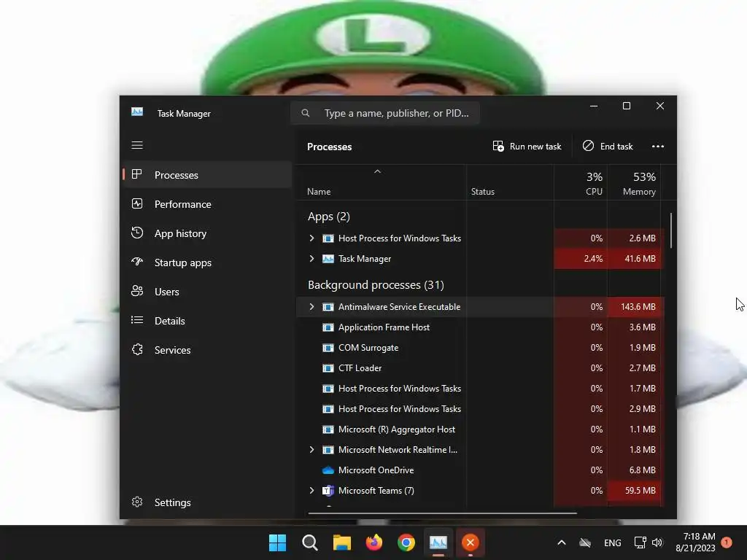Screen dimensions: 747x560
Task: Open Settings label in sidebar
Action: (172, 502)
